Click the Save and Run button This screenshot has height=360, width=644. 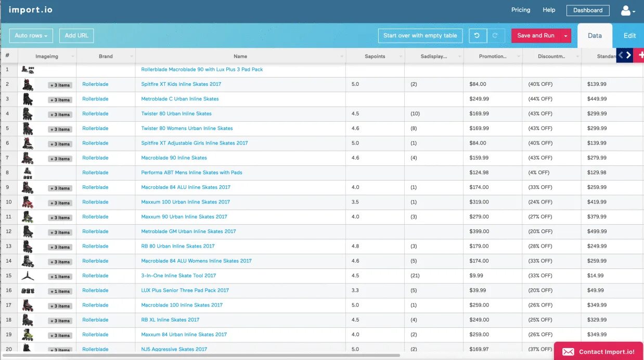536,35
